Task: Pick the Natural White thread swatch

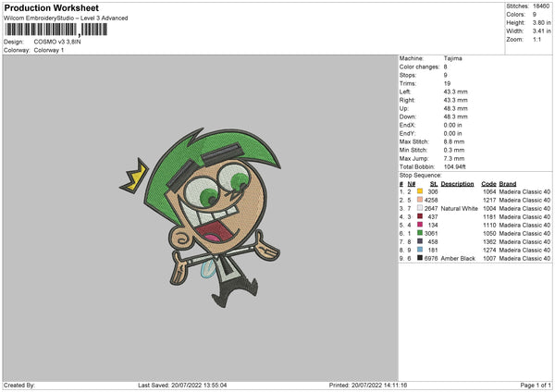Action: pos(420,208)
